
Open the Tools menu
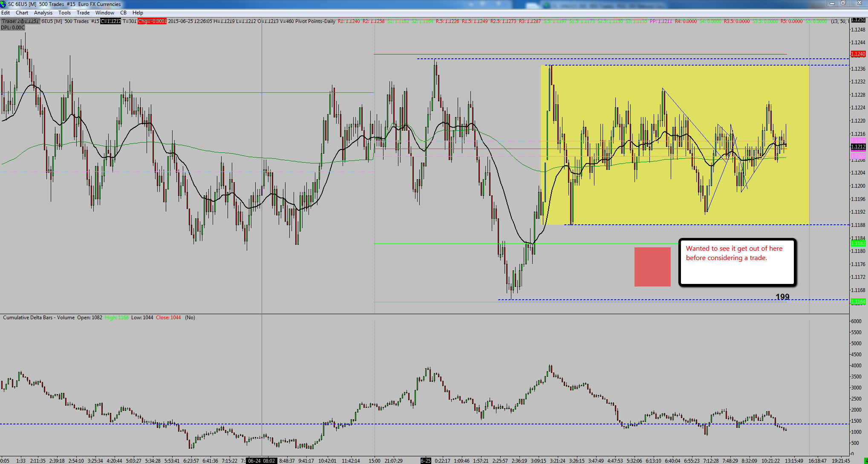tap(64, 13)
